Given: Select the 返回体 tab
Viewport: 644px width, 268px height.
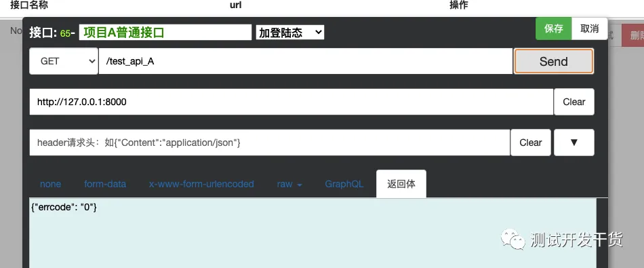Looking at the screenshot, I should click(x=401, y=184).
